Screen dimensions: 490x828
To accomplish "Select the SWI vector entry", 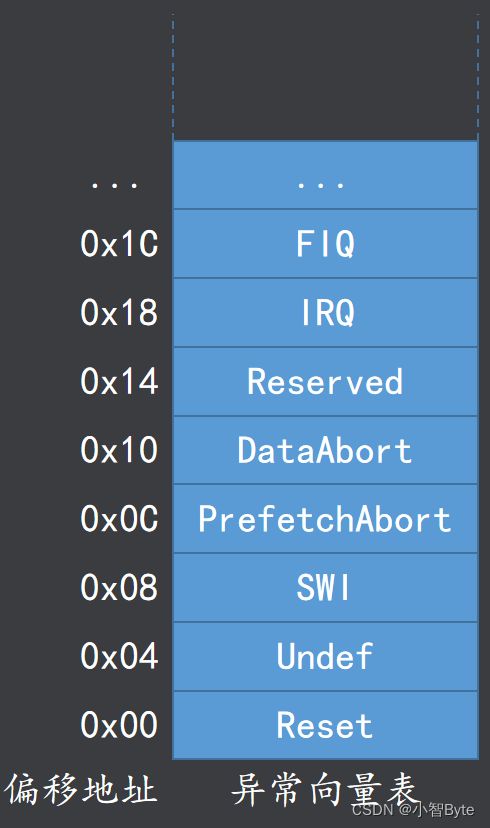I will [325, 587].
